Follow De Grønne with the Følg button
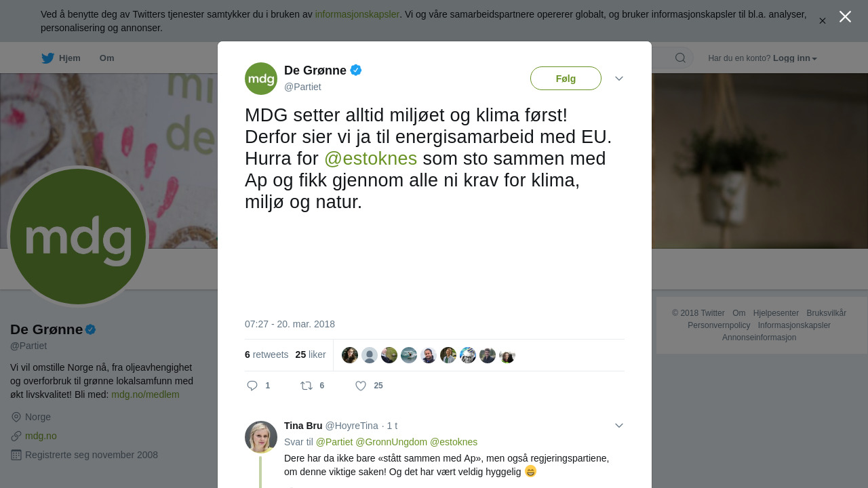The height and width of the screenshot is (488, 868). [566, 79]
